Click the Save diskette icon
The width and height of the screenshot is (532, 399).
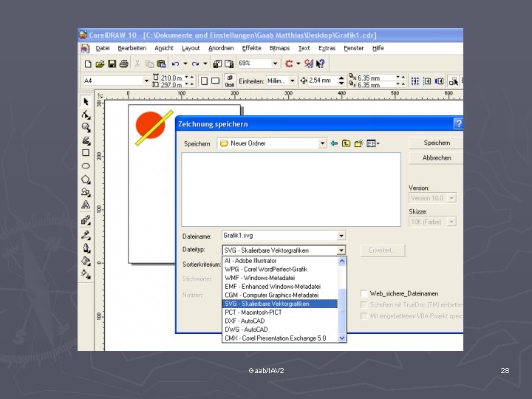[112, 64]
